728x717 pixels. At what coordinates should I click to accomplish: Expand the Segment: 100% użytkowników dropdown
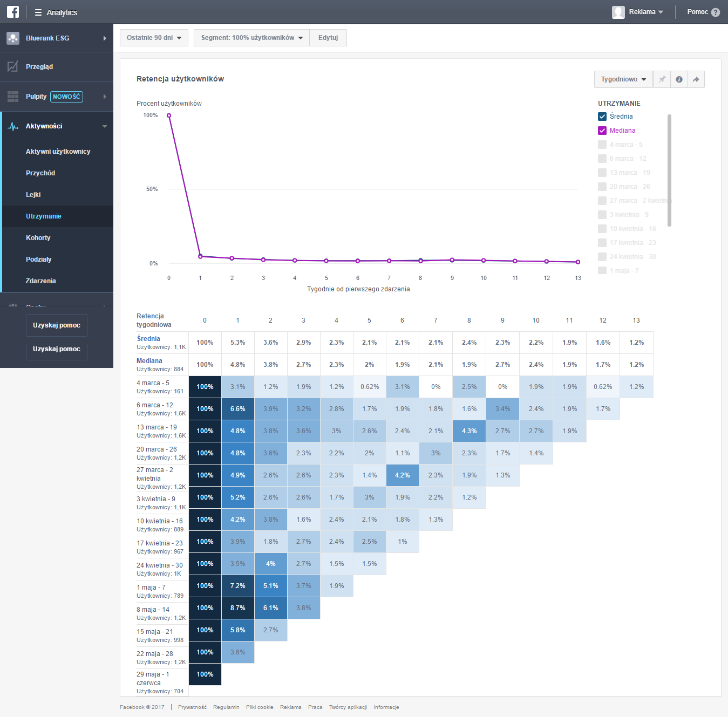[251, 38]
